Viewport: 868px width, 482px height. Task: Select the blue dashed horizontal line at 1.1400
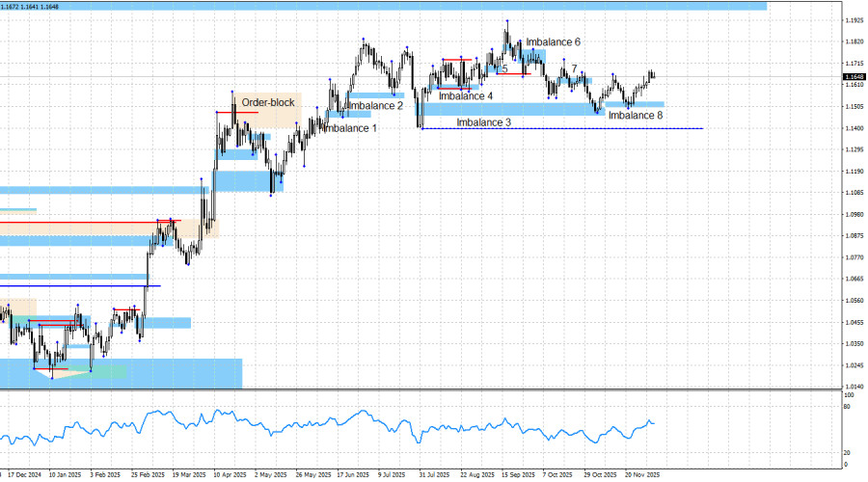[562, 128]
